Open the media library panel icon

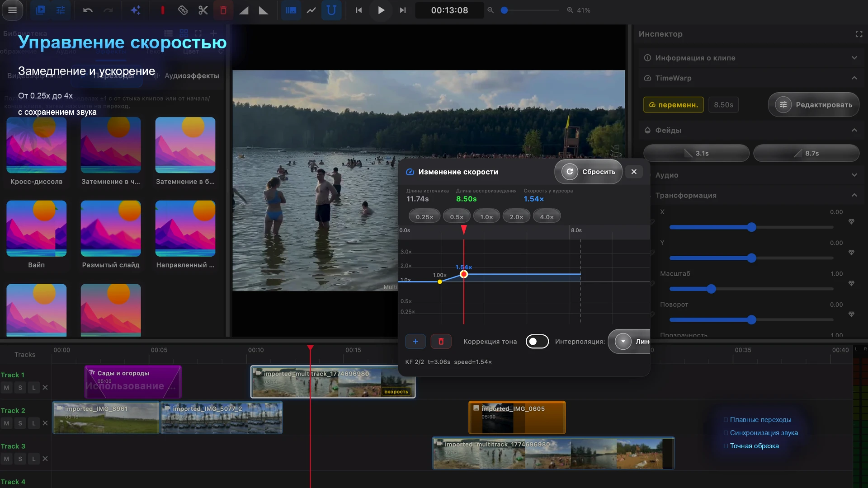tap(40, 10)
